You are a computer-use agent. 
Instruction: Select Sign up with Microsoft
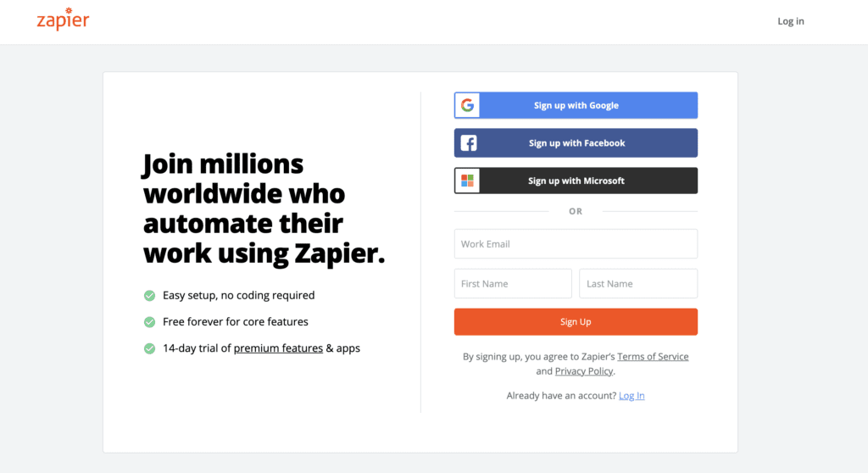(576, 181)
